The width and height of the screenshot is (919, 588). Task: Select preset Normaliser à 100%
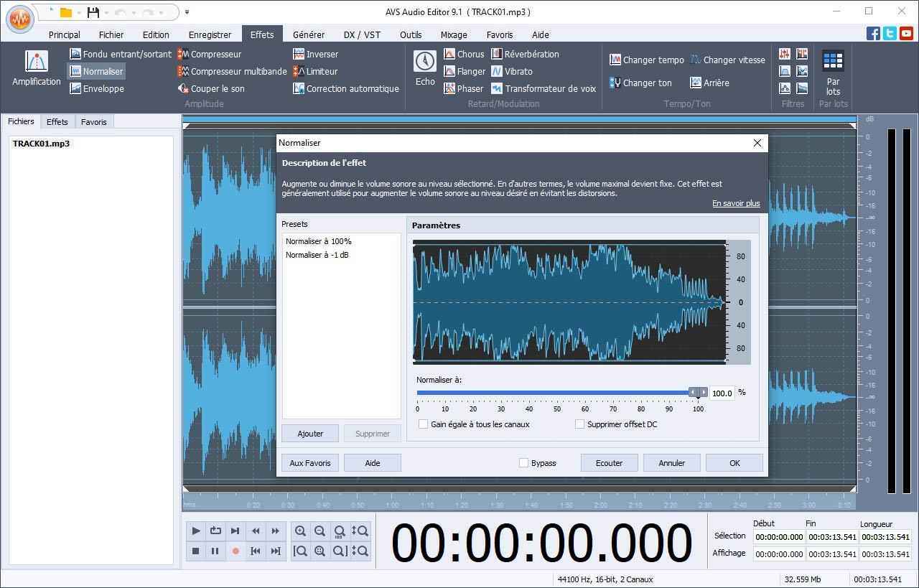(319, 241)
